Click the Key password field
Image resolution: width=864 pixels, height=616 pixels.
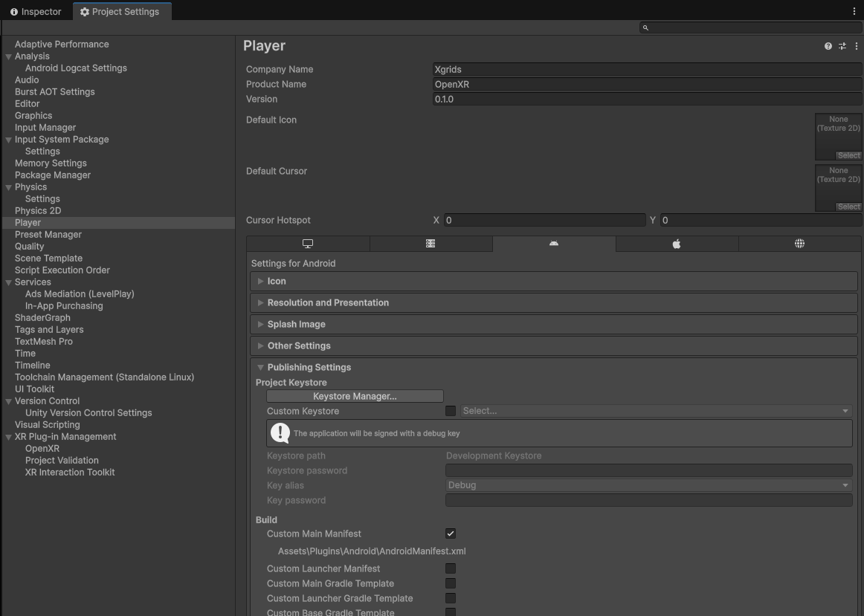(648, 500)
